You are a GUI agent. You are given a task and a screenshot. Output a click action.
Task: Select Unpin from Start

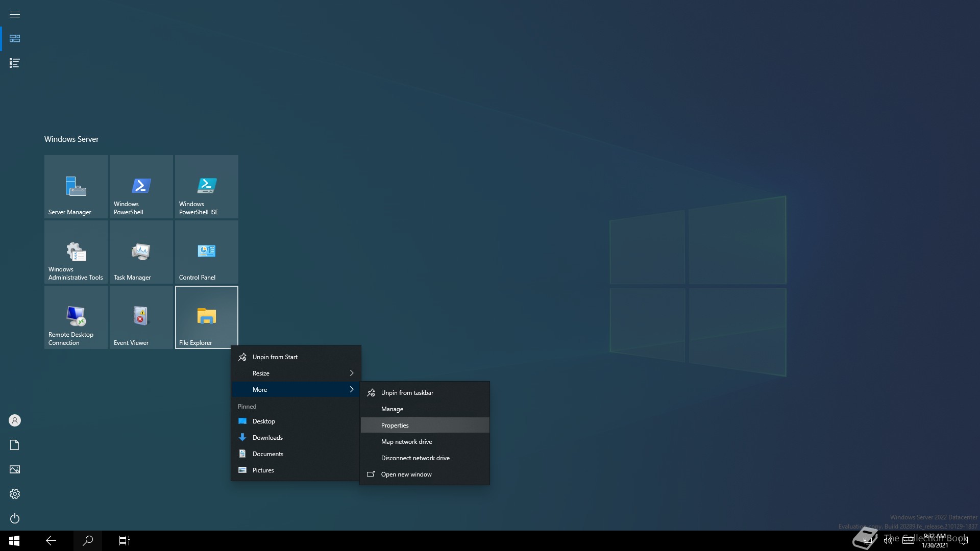(x=296, y=357)
